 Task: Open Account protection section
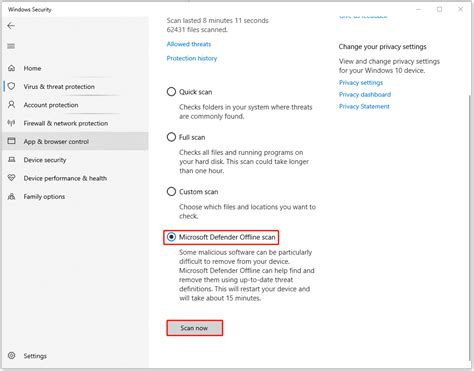pyautogui.click(x=75, y=105)
